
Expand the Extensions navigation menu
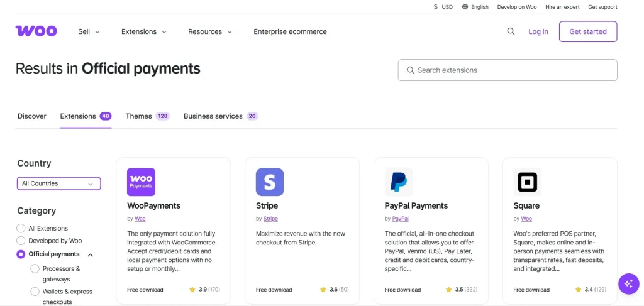[144, 31]
